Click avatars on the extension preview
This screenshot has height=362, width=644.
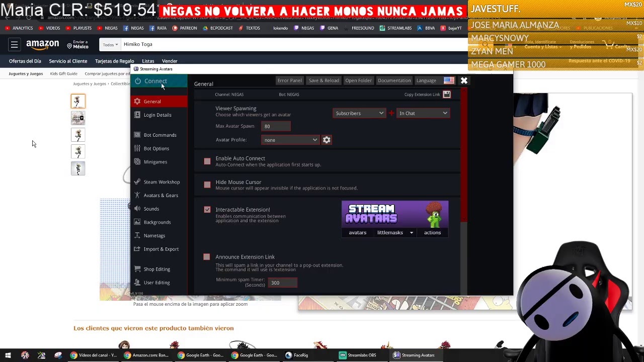(x=357, y=233)
